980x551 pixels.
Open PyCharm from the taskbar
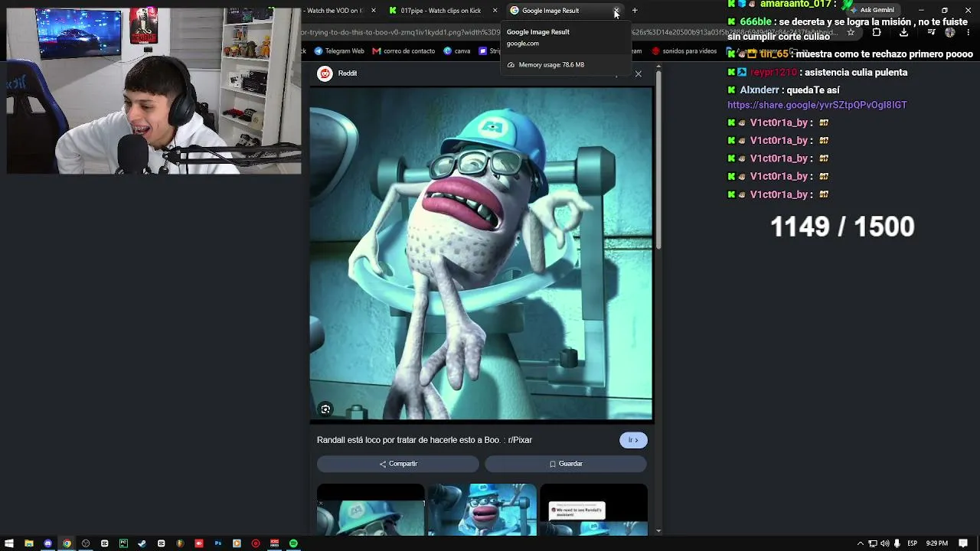[x=123, y=543]
